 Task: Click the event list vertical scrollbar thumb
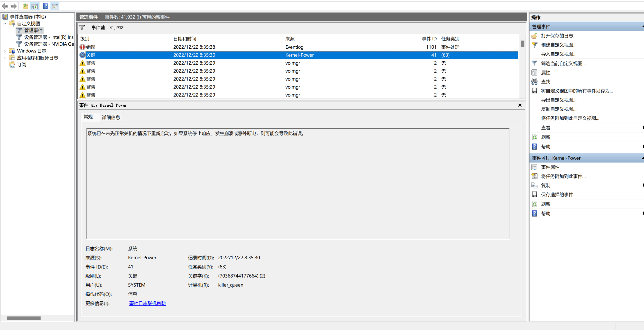[x=522, y=44]
